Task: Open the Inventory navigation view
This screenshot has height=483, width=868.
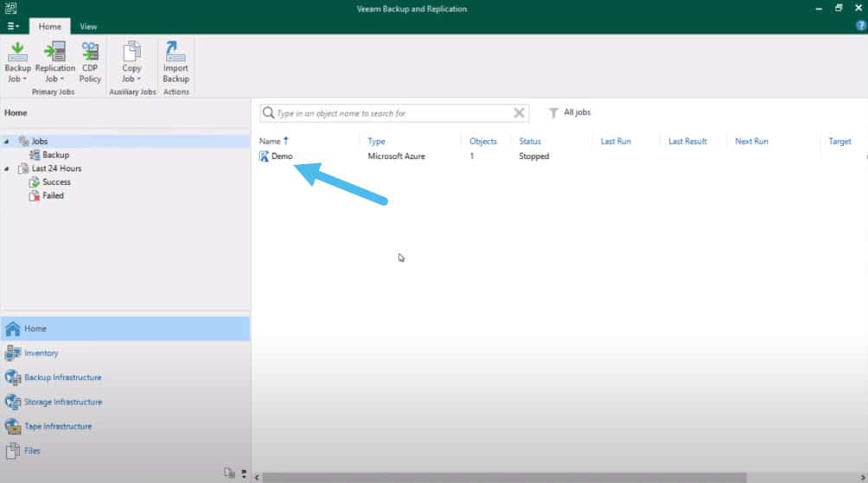Action: 125,353
